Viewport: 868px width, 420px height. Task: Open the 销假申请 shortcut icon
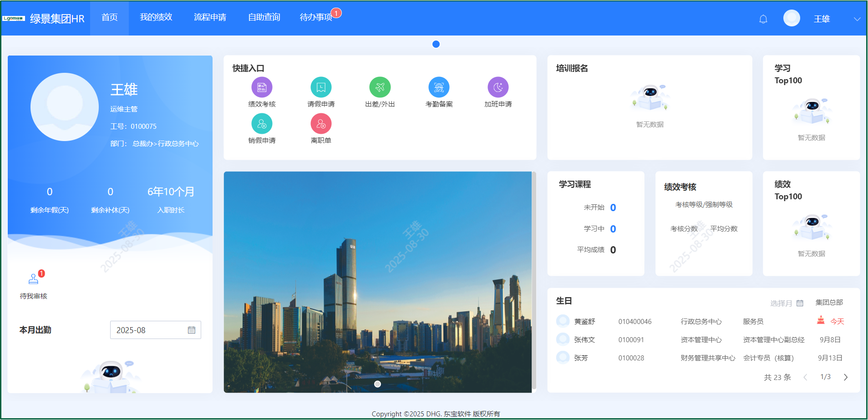pos(262,124)
